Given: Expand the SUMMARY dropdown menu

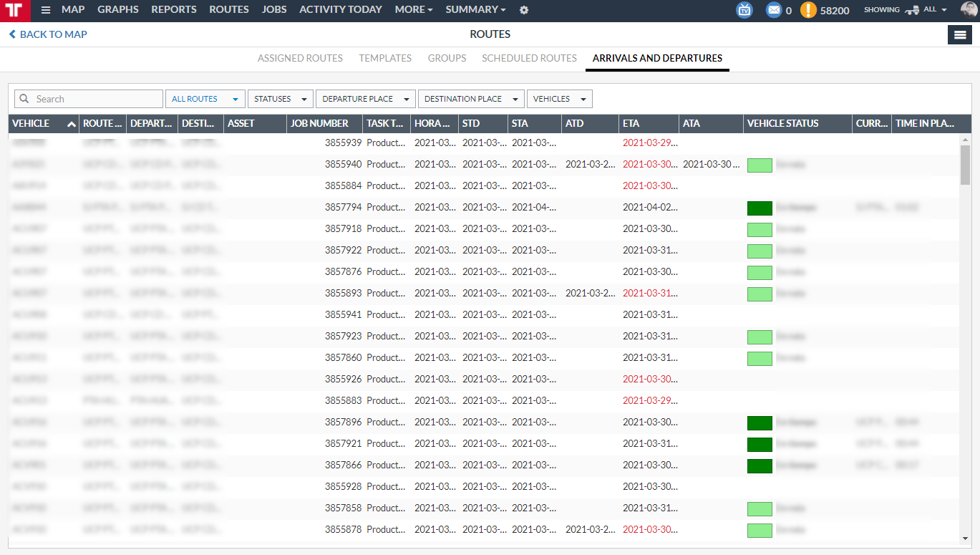Looking at the screenshot, I should 476,10.
